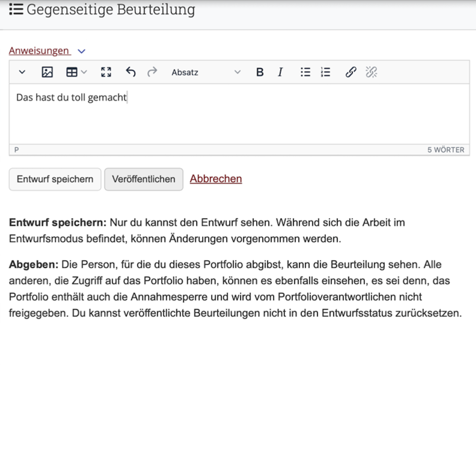Viewport: 476px width, 454px height.
Task: Click the Entwurf speichern button
Action: (x=55, y=179)
